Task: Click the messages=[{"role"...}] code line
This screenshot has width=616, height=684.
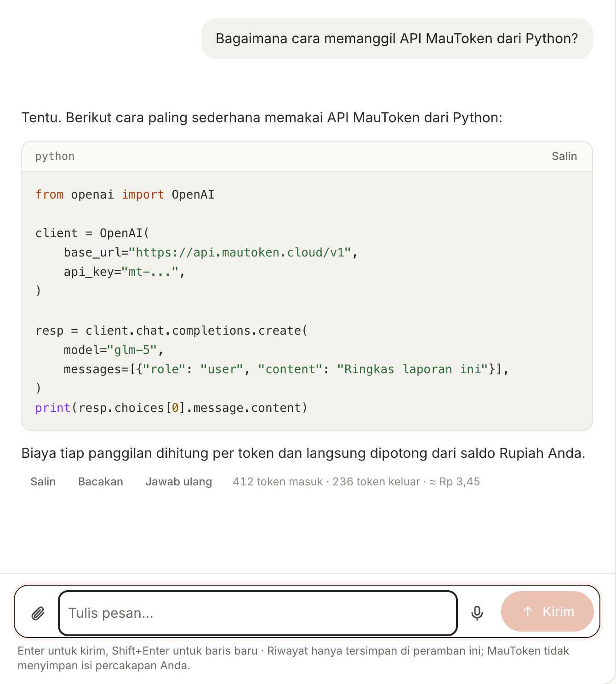Action: pos(286,369)
